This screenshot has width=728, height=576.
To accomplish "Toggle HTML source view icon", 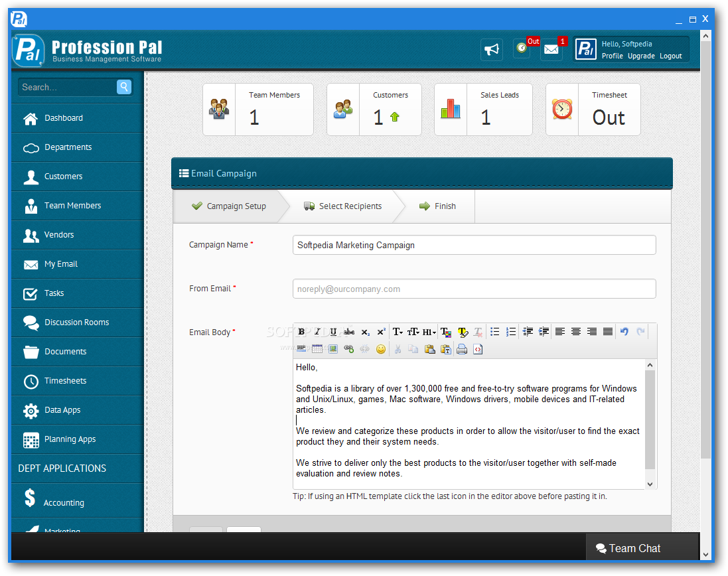I will [478, 349].
